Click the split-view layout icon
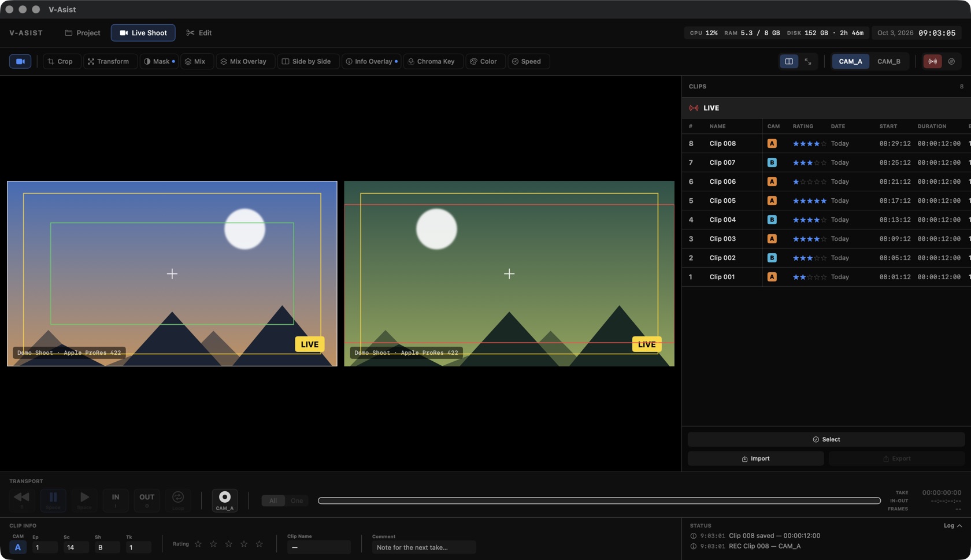The height and width of the screenshot is (560, 971). pos(789,61)
